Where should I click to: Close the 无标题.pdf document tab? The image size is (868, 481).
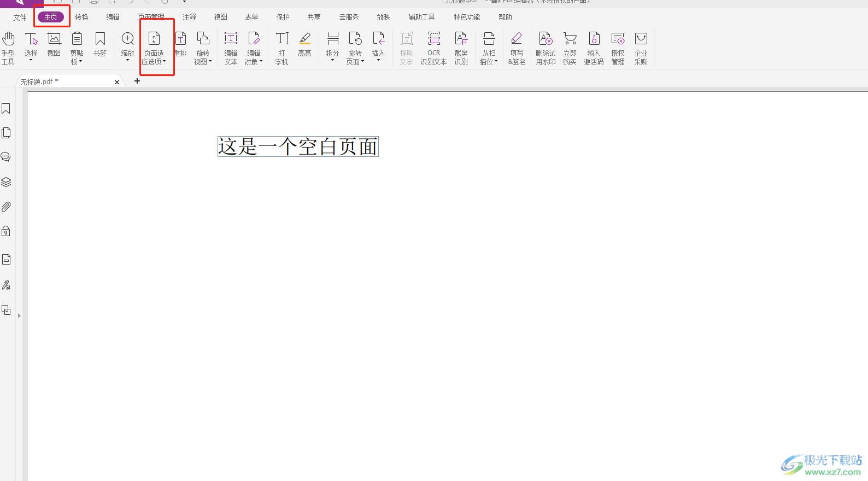117,82
